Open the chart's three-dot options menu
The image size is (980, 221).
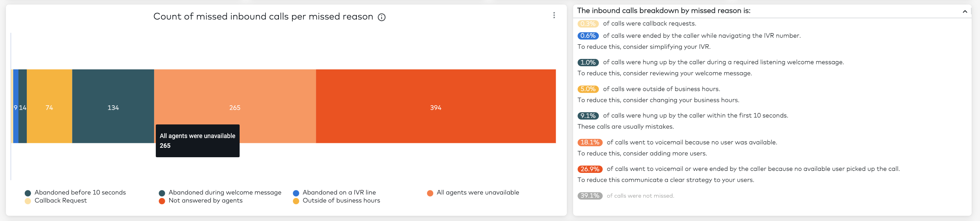click(554, 15)
